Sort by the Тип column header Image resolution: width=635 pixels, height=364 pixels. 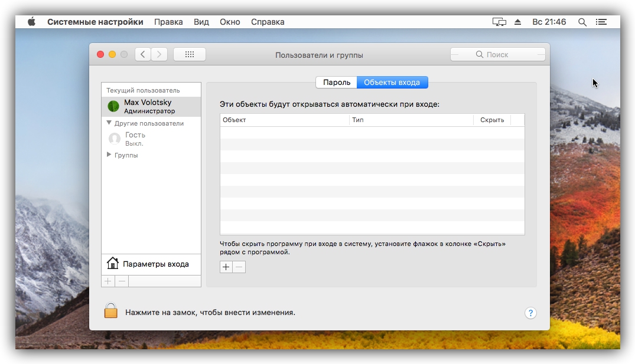[412, 120]
